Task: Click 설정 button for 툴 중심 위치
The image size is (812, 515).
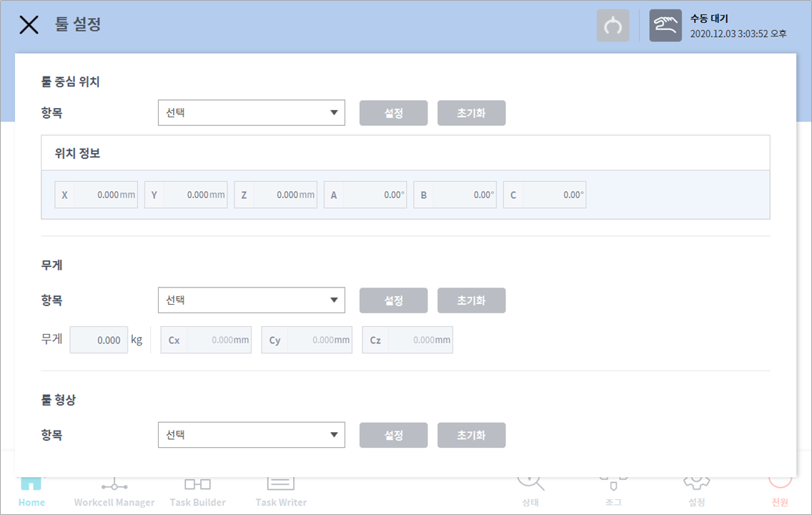Action: pyautogui.click(x=393, y=113)
